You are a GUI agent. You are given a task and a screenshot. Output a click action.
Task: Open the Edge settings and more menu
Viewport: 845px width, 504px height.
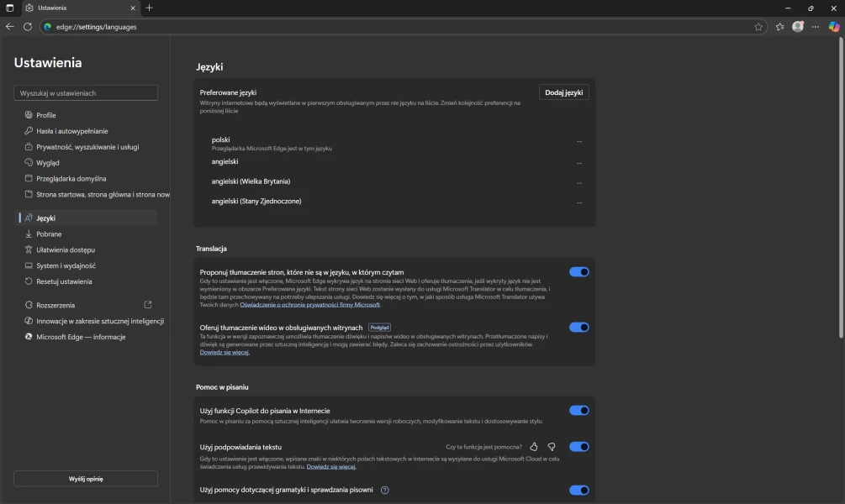click(x=815, y=27)
